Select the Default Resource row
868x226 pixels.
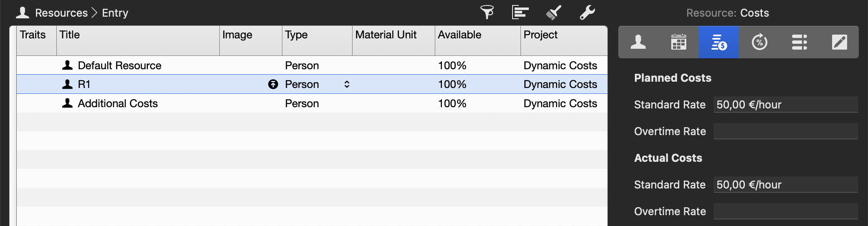point(119,65)
